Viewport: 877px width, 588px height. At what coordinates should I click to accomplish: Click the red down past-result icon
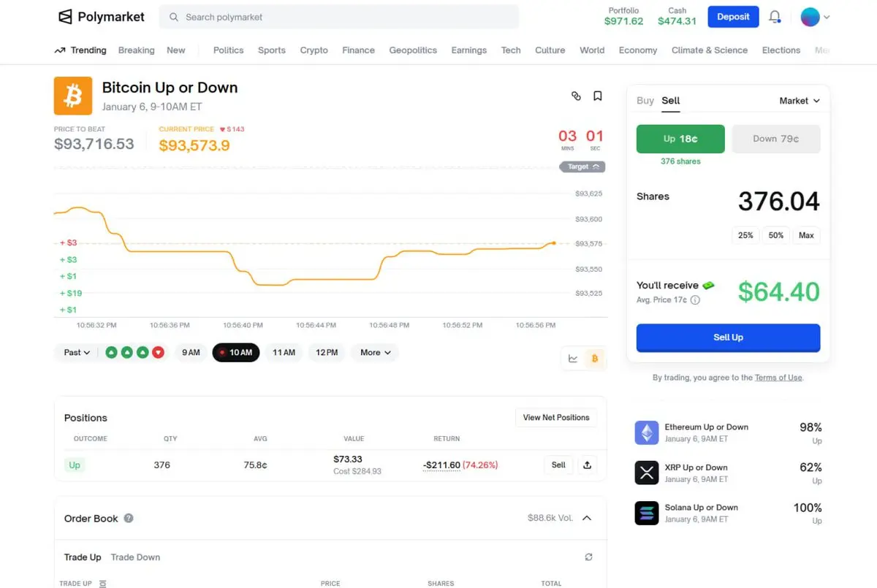point(159,353)
